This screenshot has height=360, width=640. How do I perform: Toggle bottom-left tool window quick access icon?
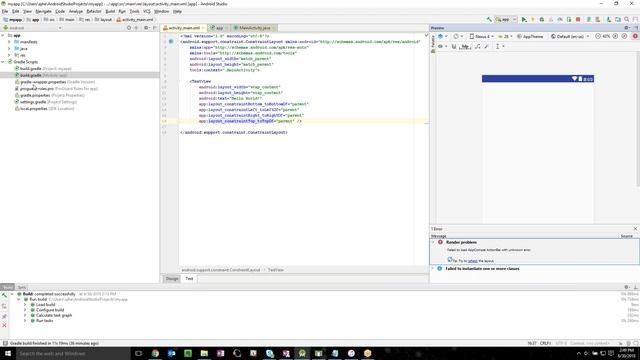click(5, 343)
